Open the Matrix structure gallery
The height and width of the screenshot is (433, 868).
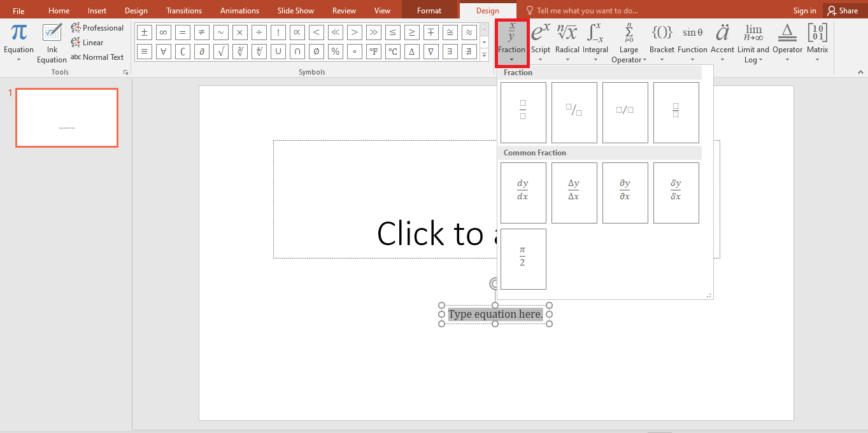click(817, 38)
